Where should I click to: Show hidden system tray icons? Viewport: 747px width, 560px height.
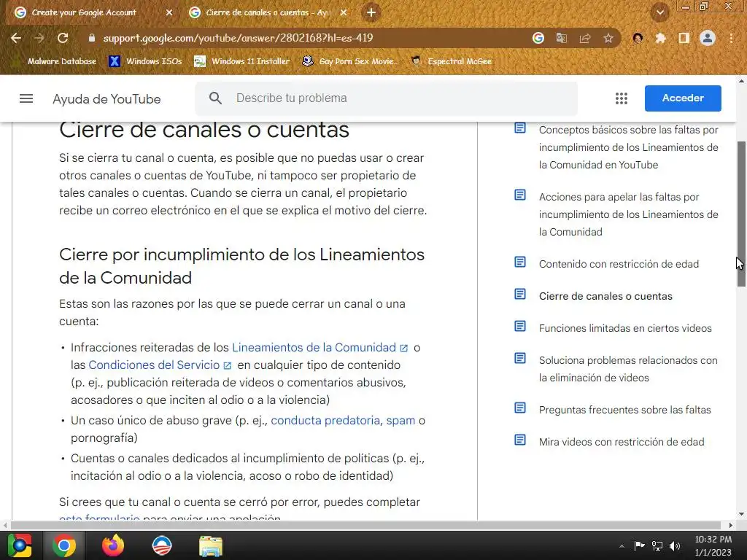pyautogui.click(x=622, y=546)
